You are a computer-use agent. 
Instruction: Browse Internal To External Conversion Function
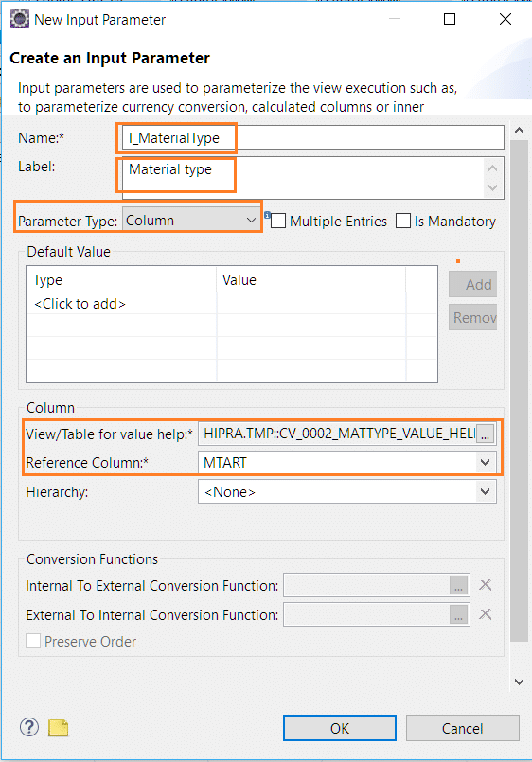(x=458, y=586)
